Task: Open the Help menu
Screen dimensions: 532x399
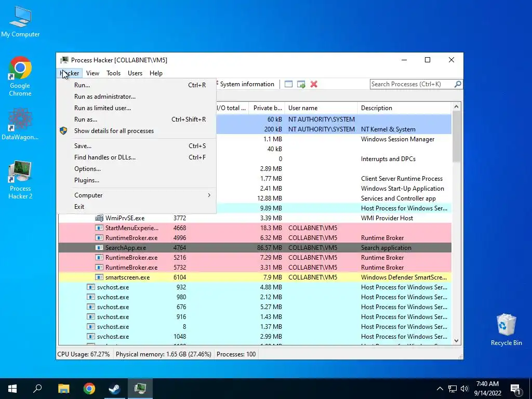Action: pos(156,73)
